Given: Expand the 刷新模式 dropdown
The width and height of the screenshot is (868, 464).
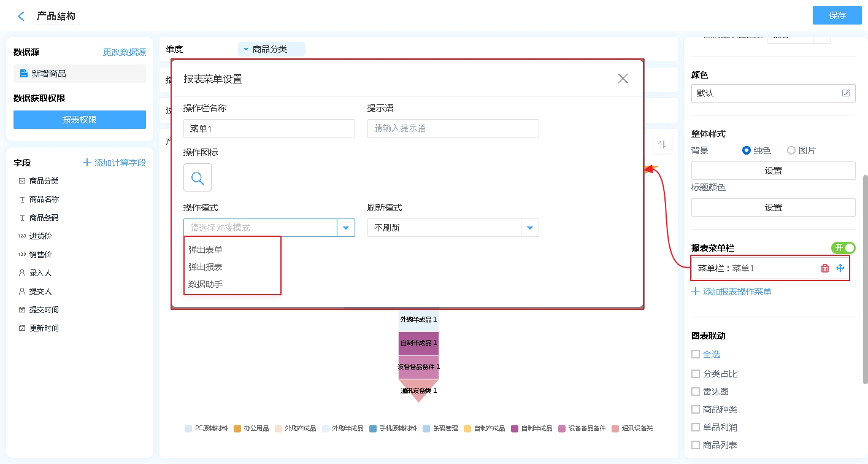Looking at the screenshot, I should tap(530, 228).
